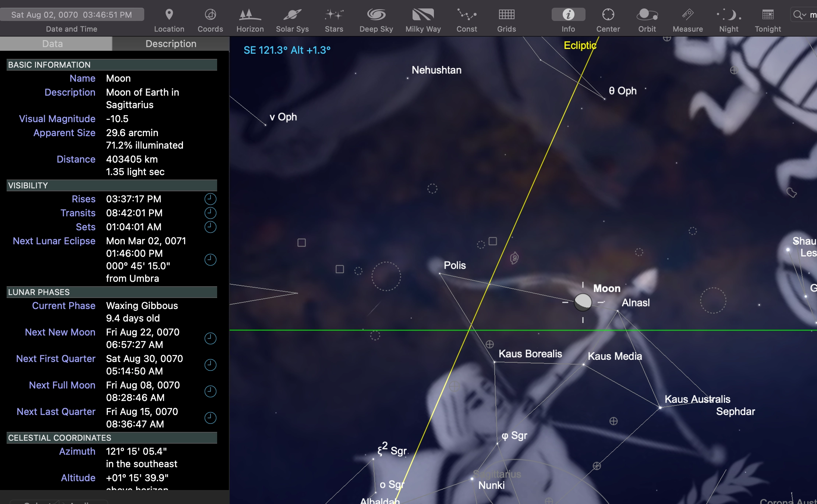Click the ξ2 Sgr star label
Screen dimensions: 817x504
[392, 450]
